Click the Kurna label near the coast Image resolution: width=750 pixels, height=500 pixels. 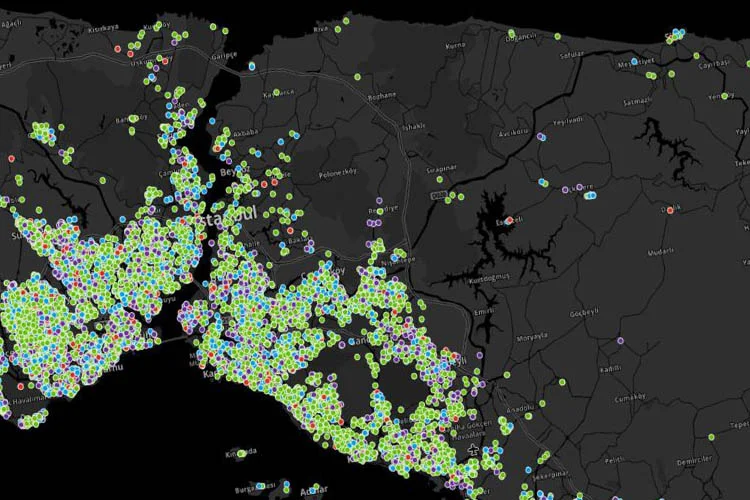(455, 46)
